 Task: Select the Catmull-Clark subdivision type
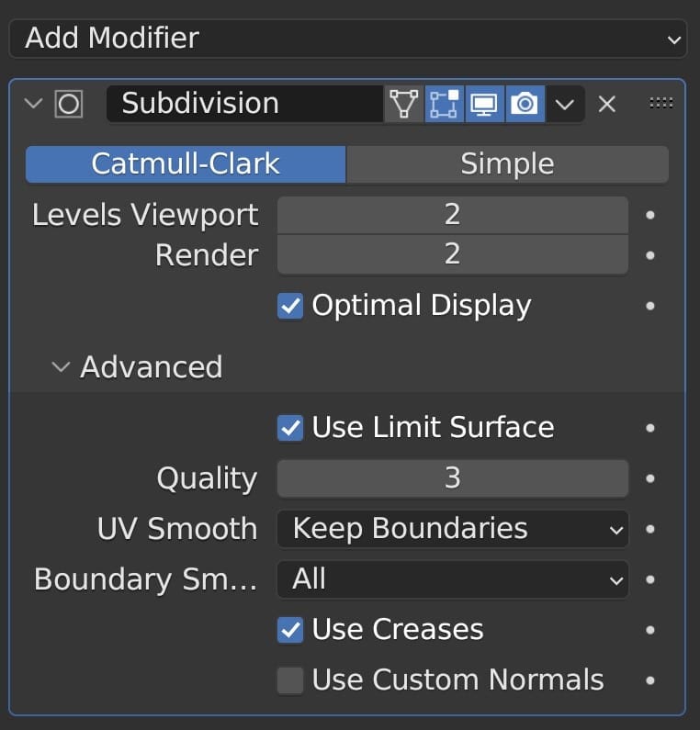[186, 164]
